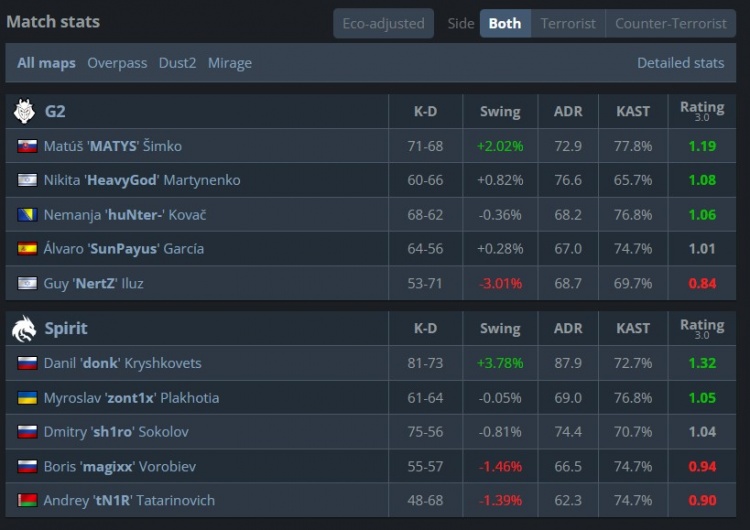The image size is (750, 530).
Task: Click the flag next to magixx
Action: click(27, 466)
